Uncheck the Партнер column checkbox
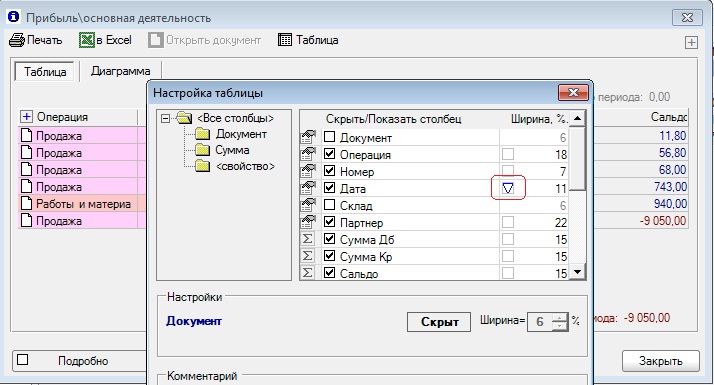714x385 pixels. pos(329,221)
